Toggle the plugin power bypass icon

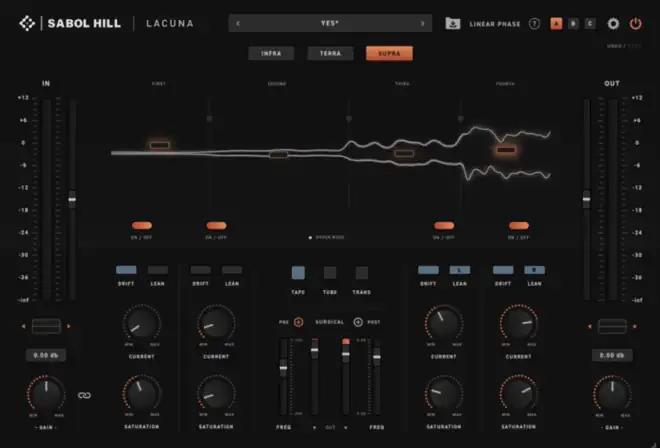coord(635,24)
